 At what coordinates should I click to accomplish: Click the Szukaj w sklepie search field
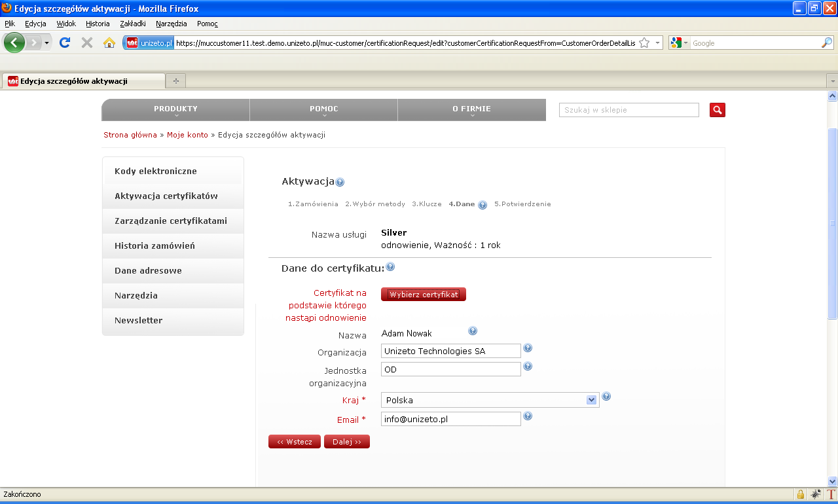(629, 110)
